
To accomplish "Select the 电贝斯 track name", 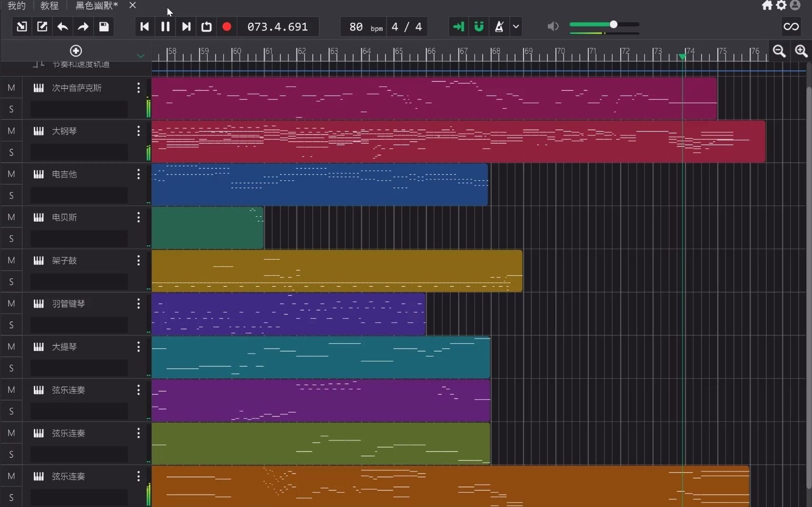I will pos(64,217).
